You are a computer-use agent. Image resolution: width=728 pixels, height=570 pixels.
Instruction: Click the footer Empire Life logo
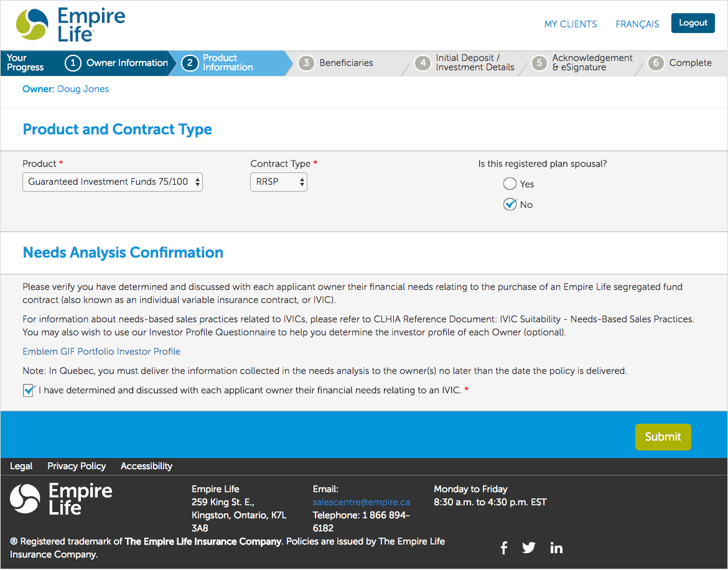point(61,499)
